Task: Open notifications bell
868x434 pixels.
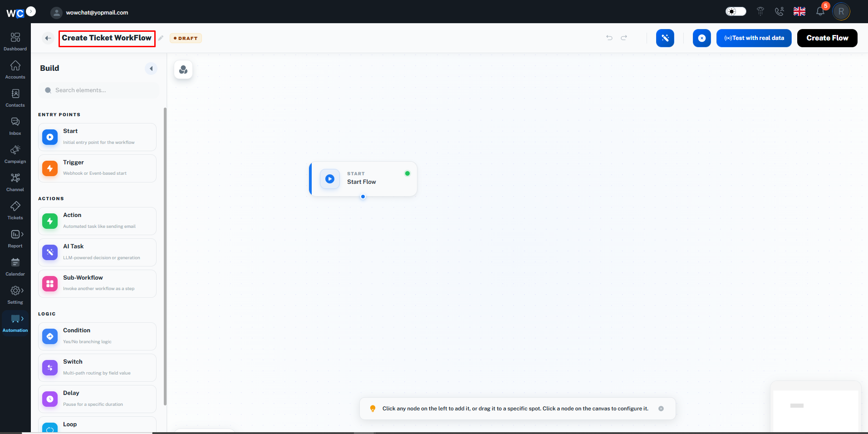Action: tap(820, 11)
